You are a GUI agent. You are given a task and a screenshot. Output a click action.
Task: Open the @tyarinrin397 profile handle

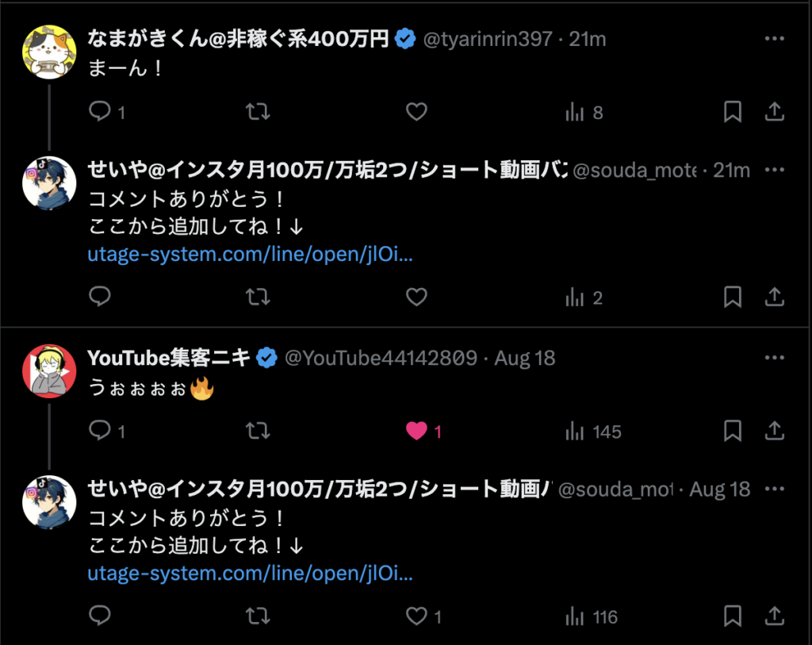(x=488, y=39)
